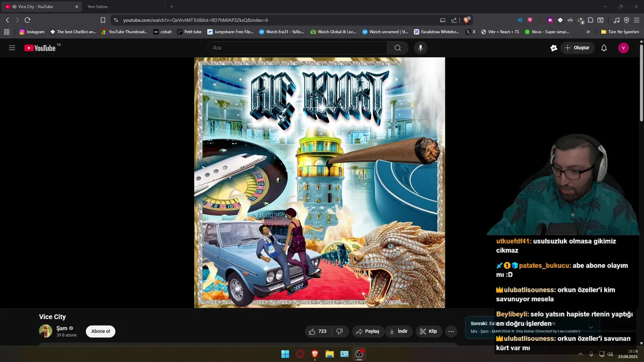Launch Opera from the taskbar

click(300, 354)
